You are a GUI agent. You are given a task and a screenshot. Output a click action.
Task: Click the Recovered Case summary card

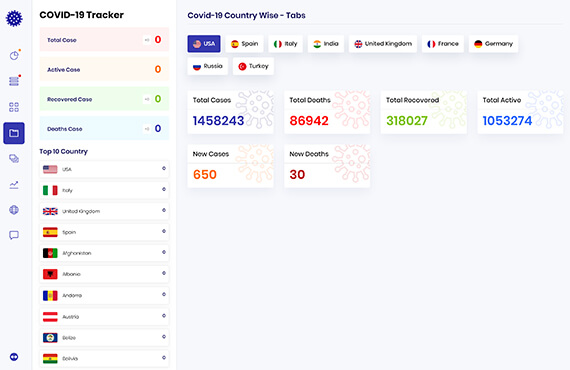click(x=104, y=99)
